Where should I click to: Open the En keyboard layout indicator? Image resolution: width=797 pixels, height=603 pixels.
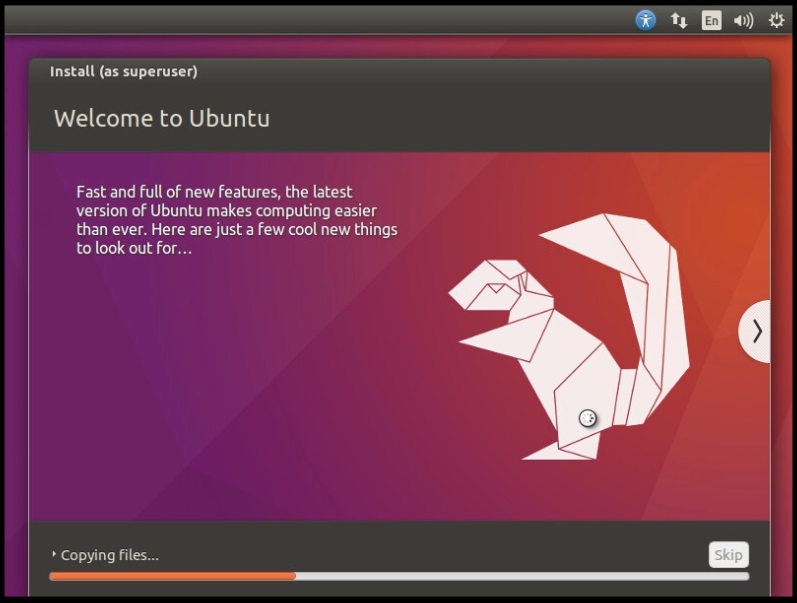(711, 20)
